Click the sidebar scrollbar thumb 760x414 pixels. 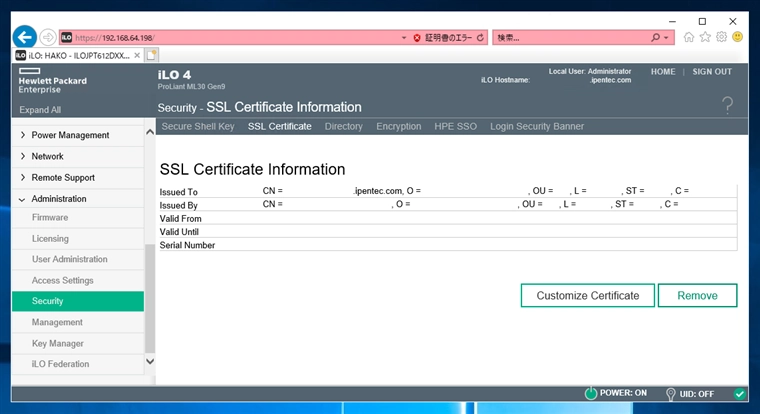pos(150,298)
